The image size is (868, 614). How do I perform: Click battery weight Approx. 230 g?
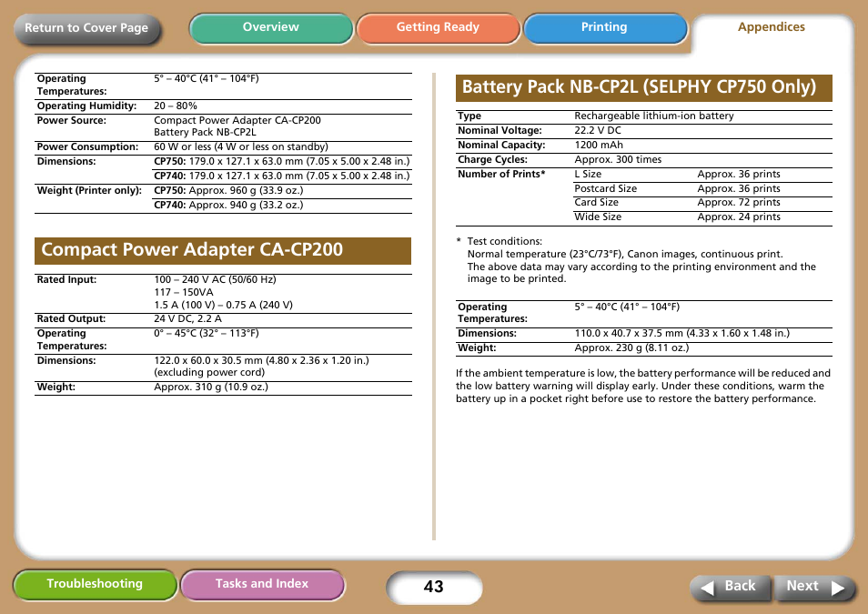click(631, 347)
